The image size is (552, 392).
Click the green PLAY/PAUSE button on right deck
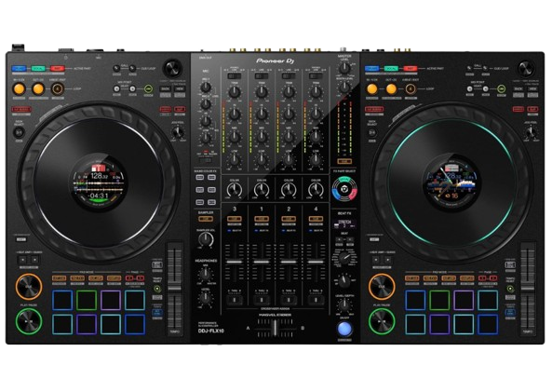click(x=382, y=321)
